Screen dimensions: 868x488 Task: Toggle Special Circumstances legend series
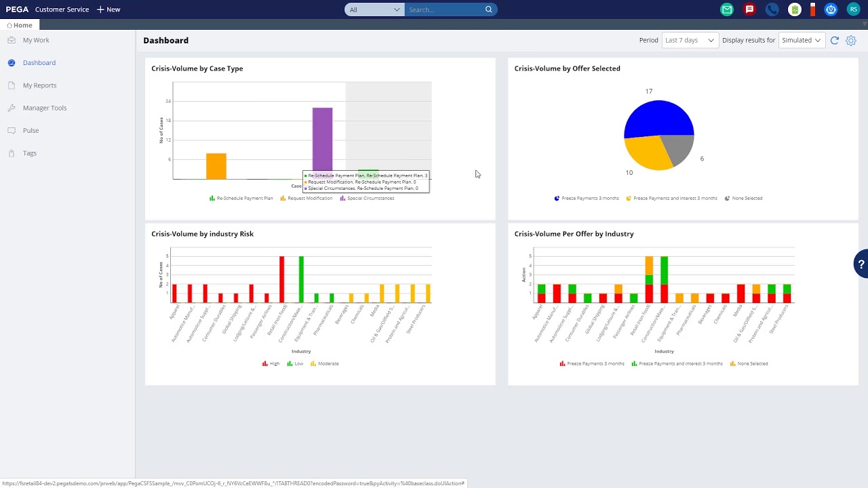pos(367,198)
